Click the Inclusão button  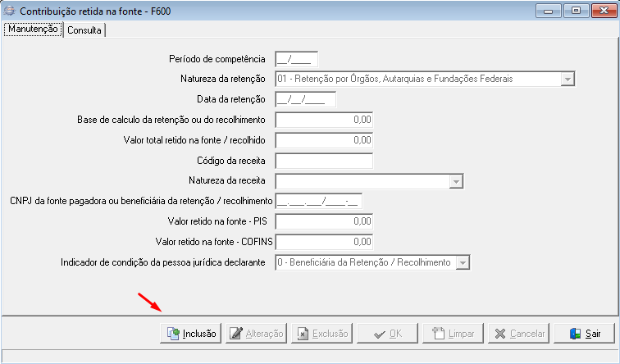pos(190,334)
